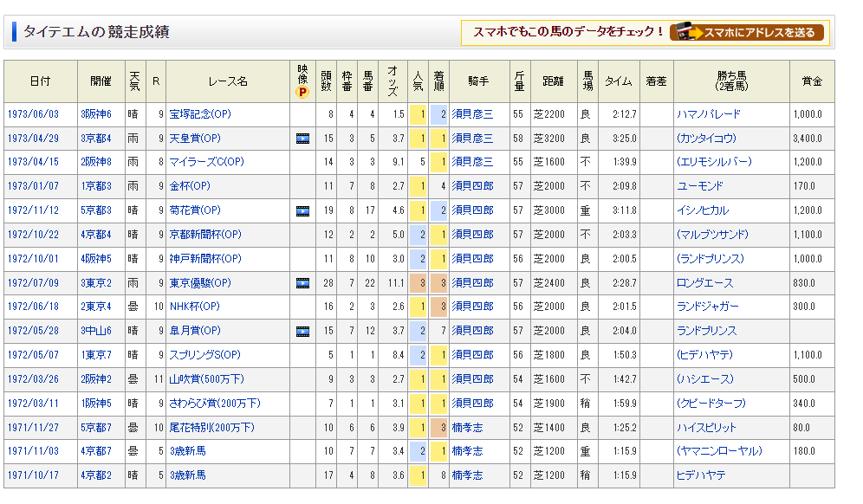
Task: Open jockey 須貝彦三 in 宝塚記念 row
Action: tap(473, 114)
